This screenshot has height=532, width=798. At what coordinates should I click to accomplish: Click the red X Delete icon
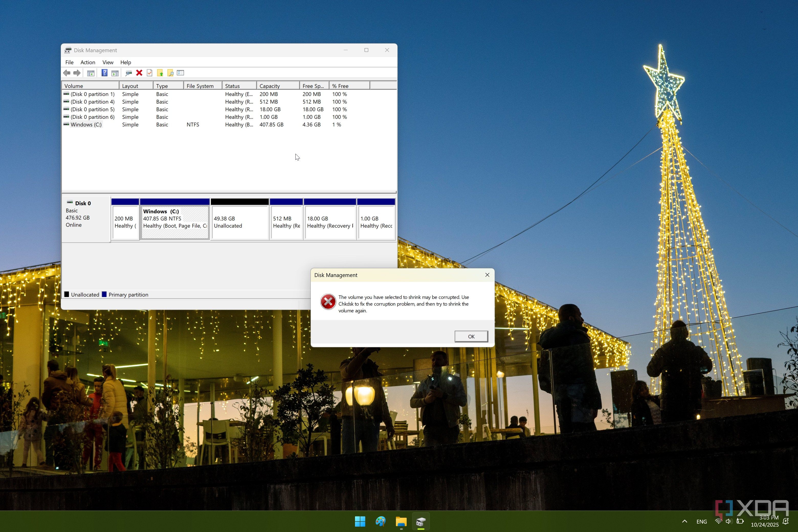point(139,73)
